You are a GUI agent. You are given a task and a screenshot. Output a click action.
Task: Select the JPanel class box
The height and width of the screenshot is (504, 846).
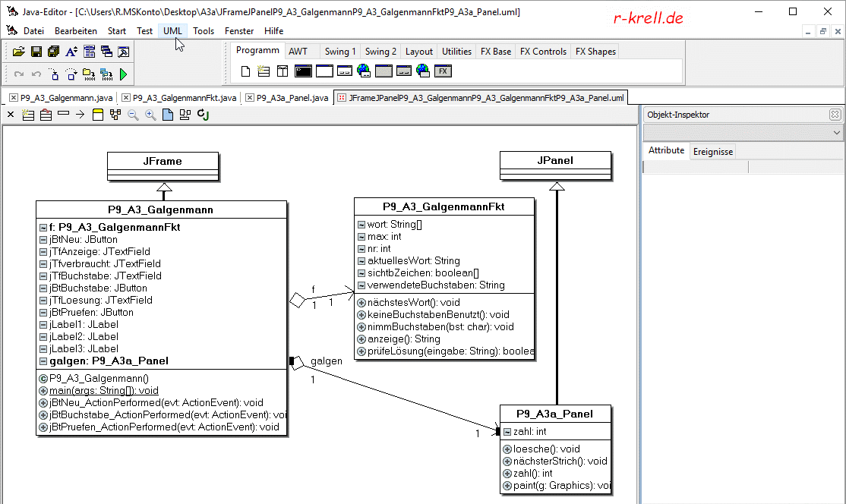tap(556, 161)
